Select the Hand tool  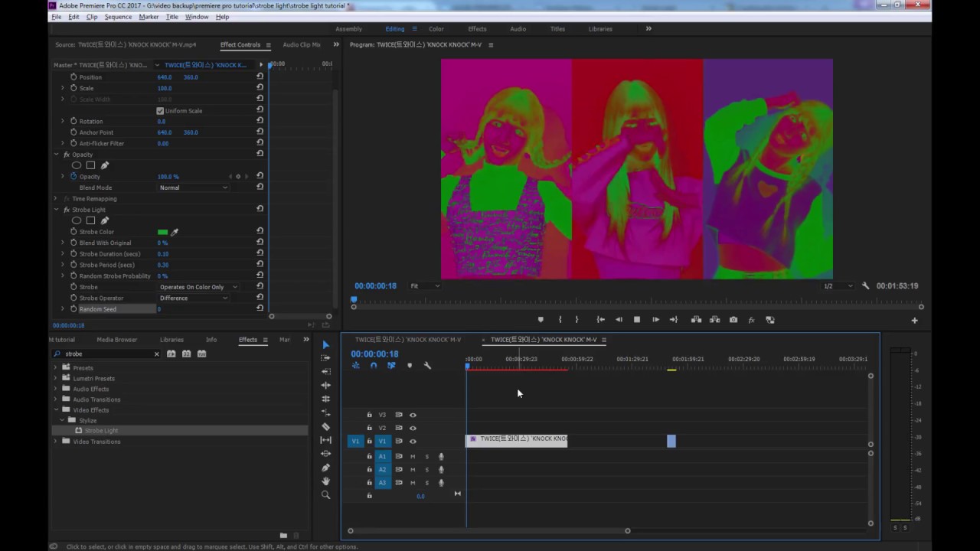tap(325, 481)
